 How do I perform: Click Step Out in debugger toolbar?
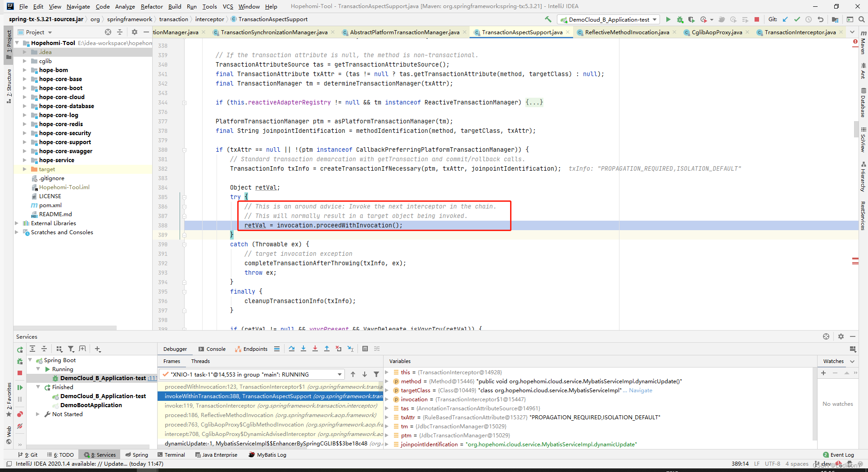327,349
